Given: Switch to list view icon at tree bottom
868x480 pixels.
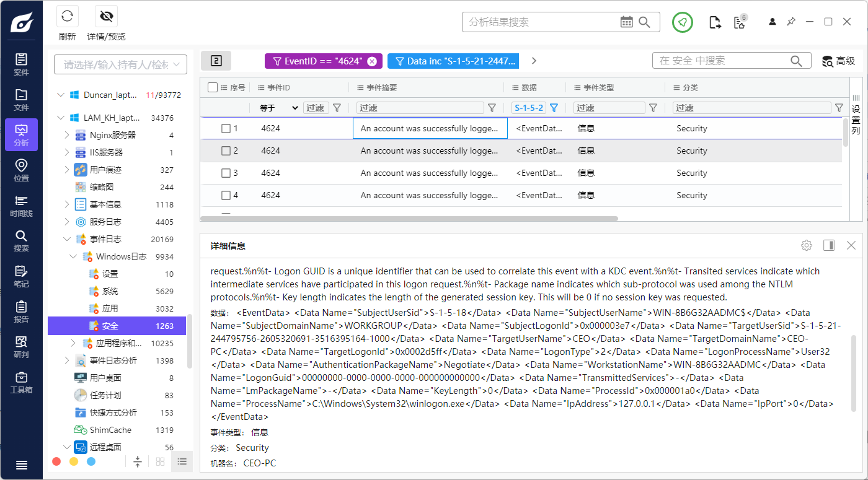Looking at the screenshot, I should [182, 461].
